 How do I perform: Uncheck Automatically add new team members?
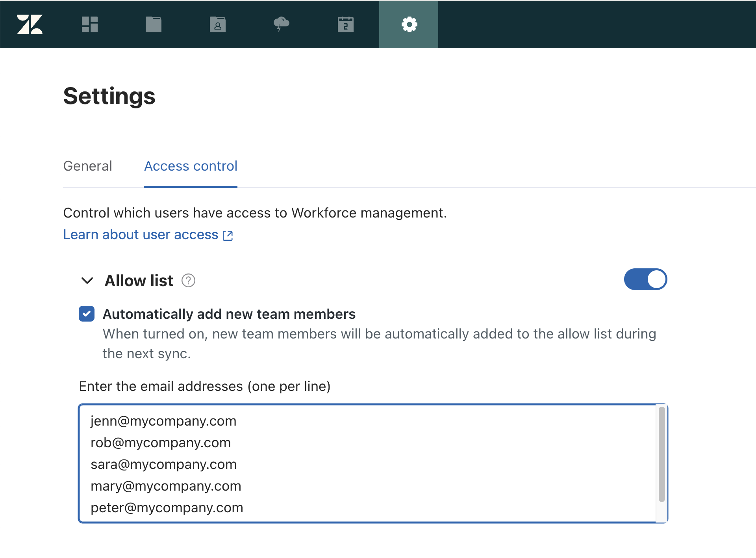click(x=87, y=314)
